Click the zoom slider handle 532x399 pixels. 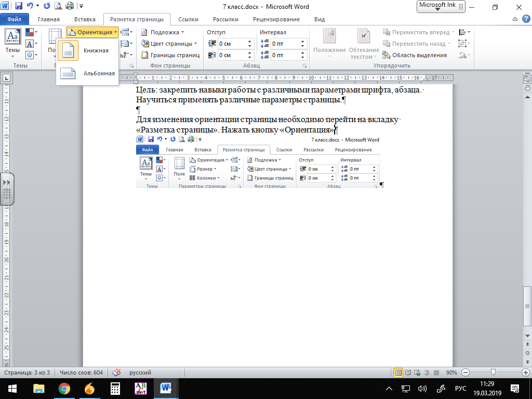click(493, 373)
